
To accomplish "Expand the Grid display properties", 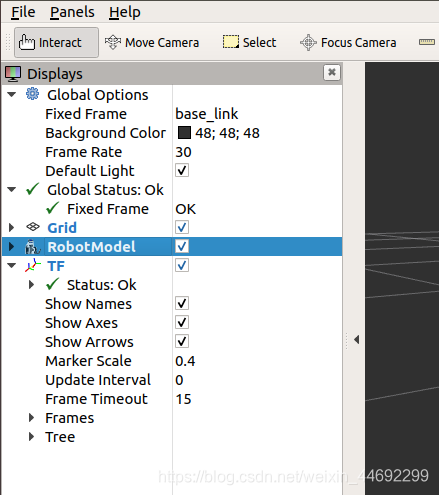I will coord(11,228).
